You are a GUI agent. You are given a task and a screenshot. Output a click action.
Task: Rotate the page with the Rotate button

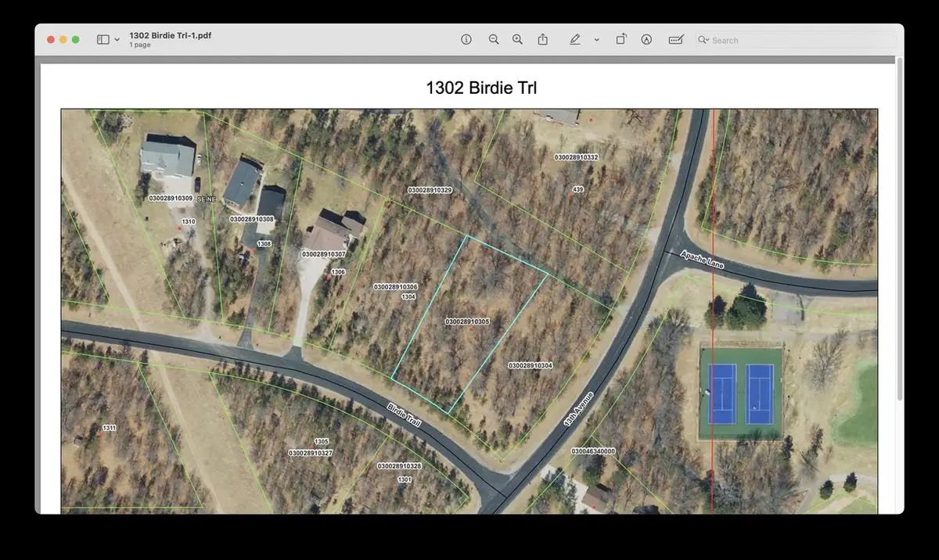(x=621, y=39)
